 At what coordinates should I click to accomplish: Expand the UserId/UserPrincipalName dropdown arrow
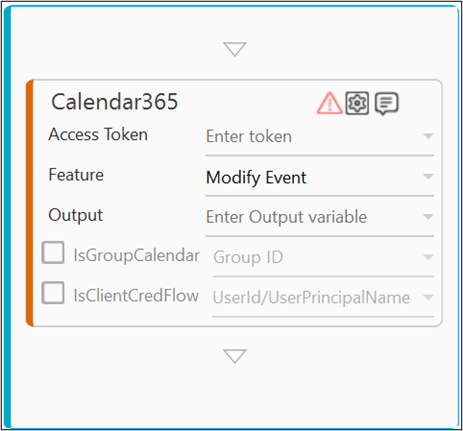[428, 297]
